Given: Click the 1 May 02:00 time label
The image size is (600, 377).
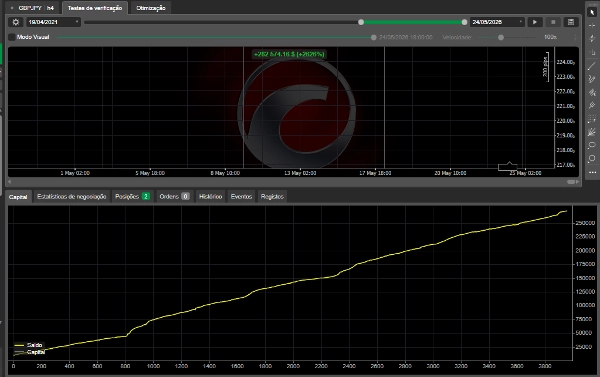Looking at the screenshot, I should 75,173.
